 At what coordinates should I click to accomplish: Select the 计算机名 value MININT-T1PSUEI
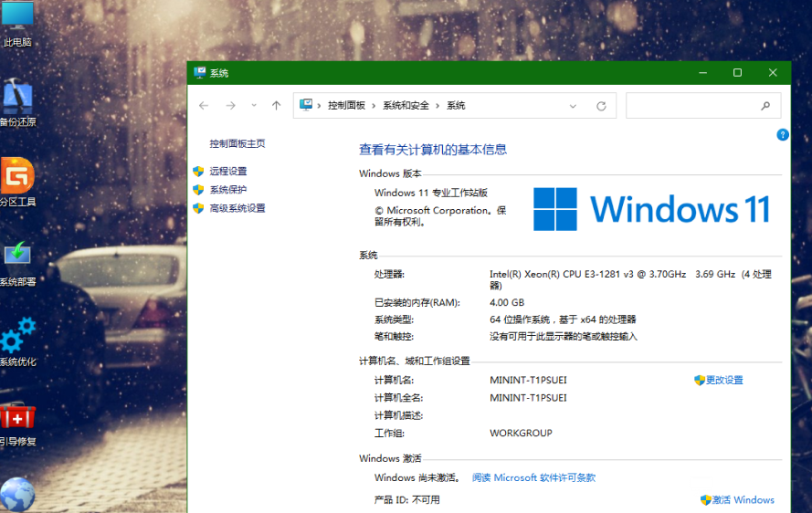click(x=528, y=380)
